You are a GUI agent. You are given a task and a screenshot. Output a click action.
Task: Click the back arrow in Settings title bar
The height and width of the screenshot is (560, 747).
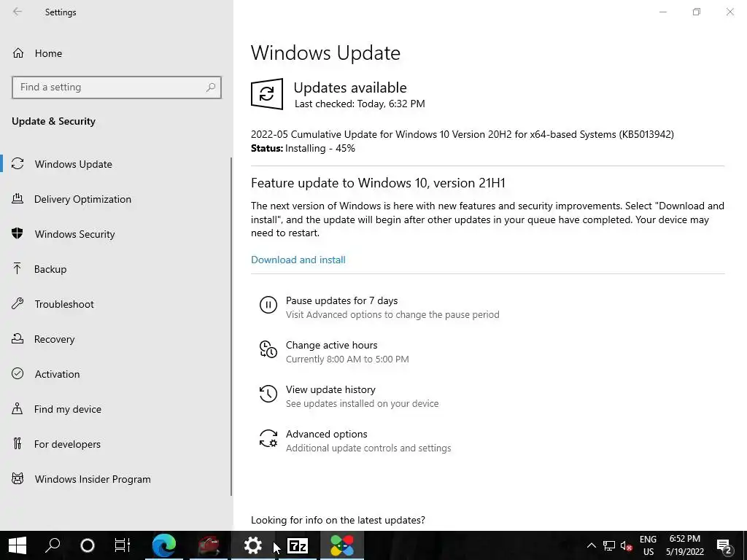(18, 12)
